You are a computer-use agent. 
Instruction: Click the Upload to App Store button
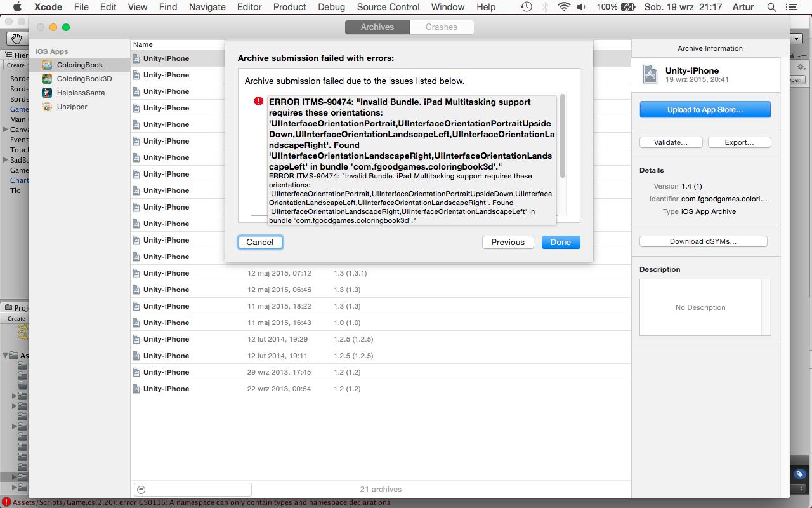pyautogui.click(x=705, y=109)
